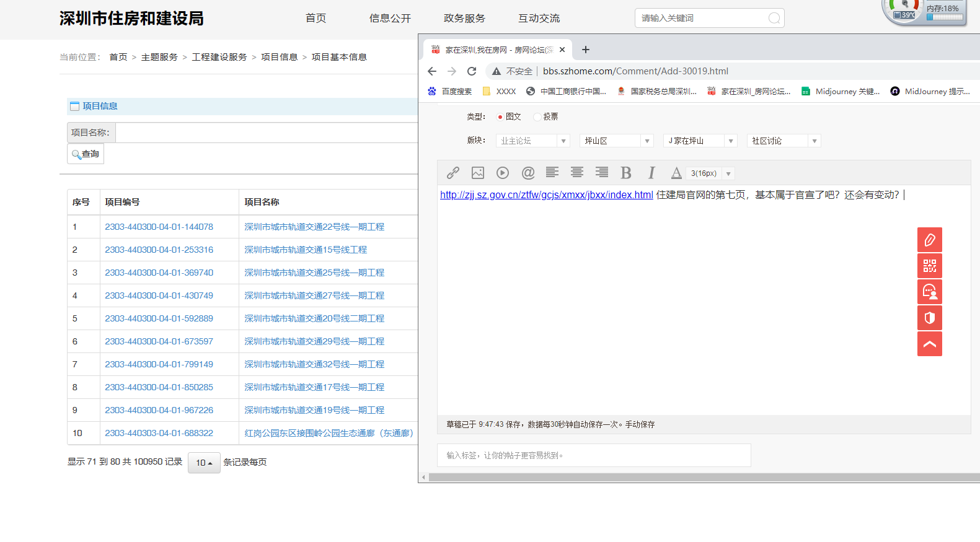The width and height of the screenshot is (980, 542).
Task: Click the center align icon
Action: (577, 173)
